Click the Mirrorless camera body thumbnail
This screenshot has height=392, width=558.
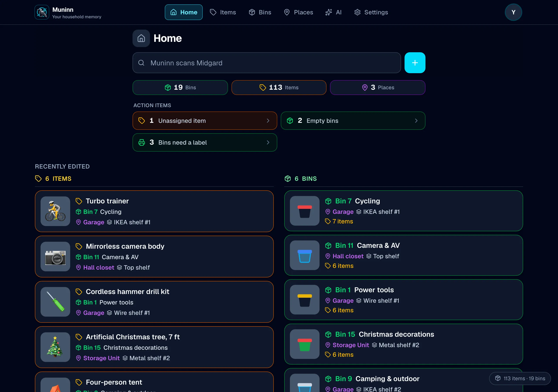55,257
